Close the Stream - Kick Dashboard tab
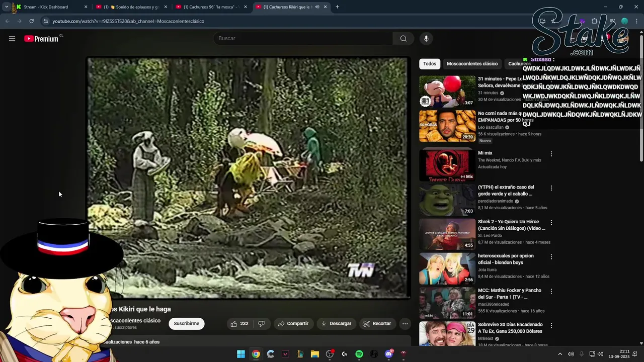This screenshot has height=362, width=644. click(86, 7)
